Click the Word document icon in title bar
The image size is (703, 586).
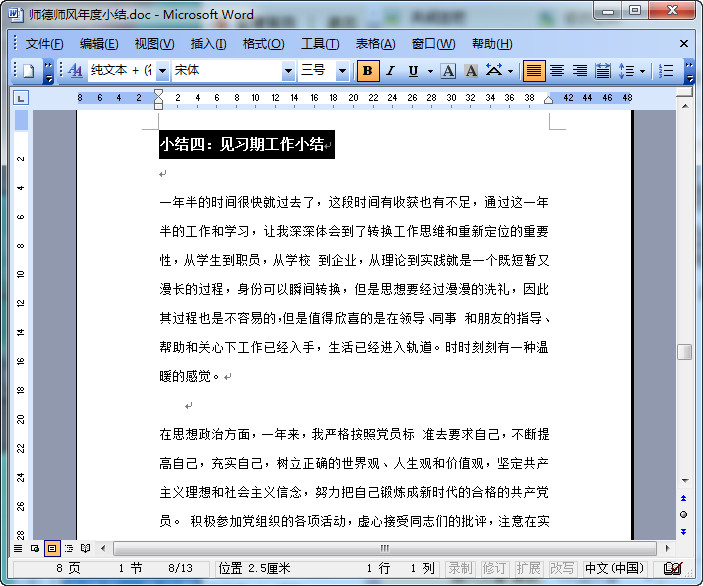tap(16, 14)
